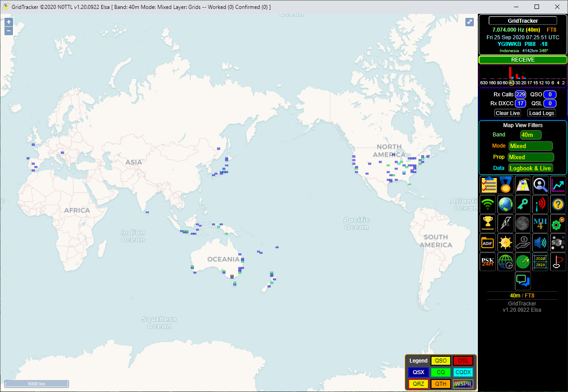Open the chat messages bubble icon
568x392 pixels.
[x=523, y=281]
